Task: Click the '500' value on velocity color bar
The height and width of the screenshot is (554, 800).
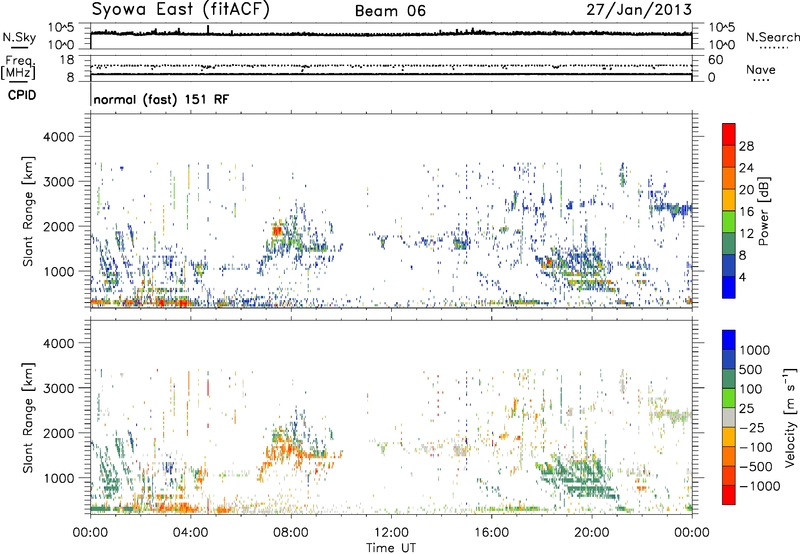Action: tap(751, 370)
